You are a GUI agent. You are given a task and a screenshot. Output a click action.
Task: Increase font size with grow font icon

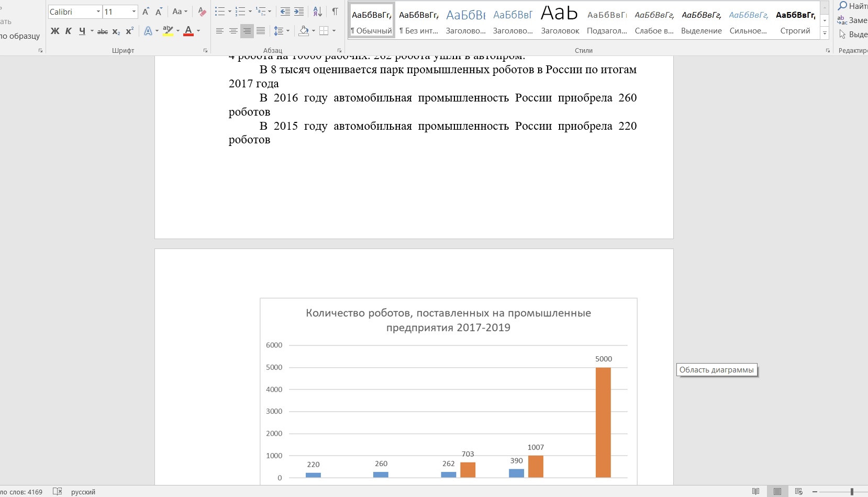(x=146, y=12)
